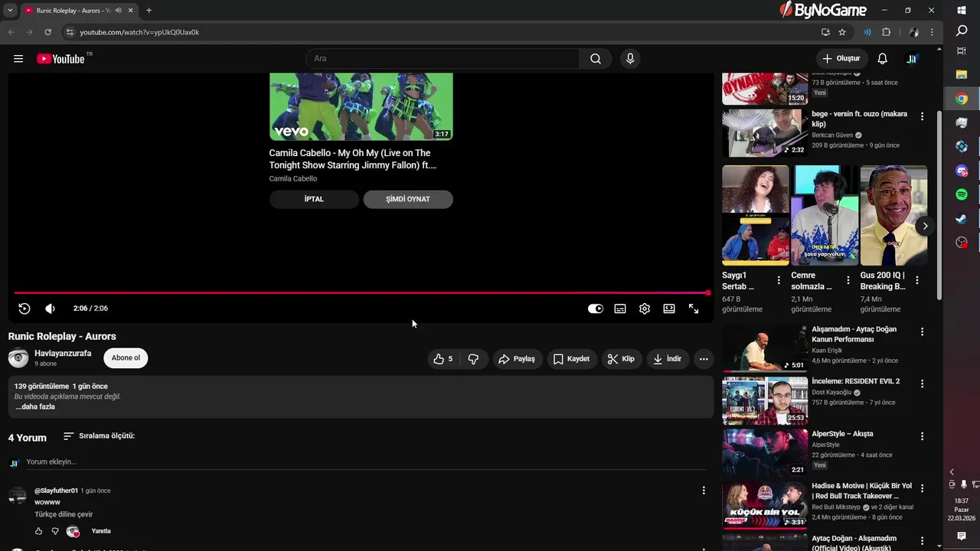Enter fullscreen mode
Screen dimensions: 980x551
point(694,308)
